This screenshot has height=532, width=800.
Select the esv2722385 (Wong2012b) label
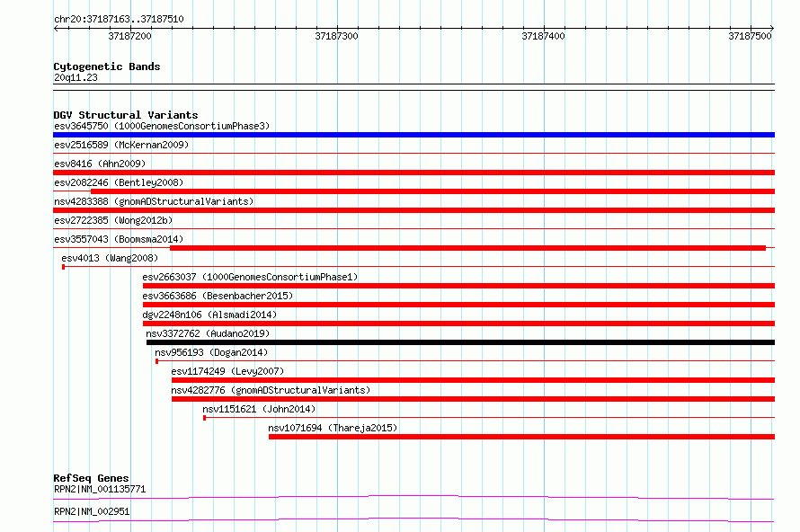click(x=113, y=220)
